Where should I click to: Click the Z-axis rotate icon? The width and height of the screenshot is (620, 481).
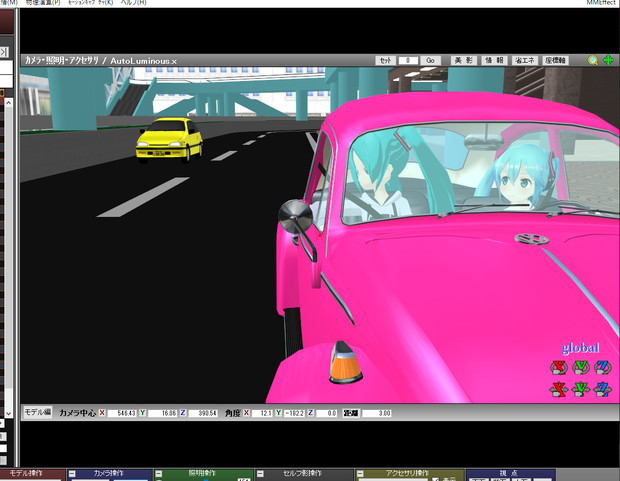coord(601,368)
